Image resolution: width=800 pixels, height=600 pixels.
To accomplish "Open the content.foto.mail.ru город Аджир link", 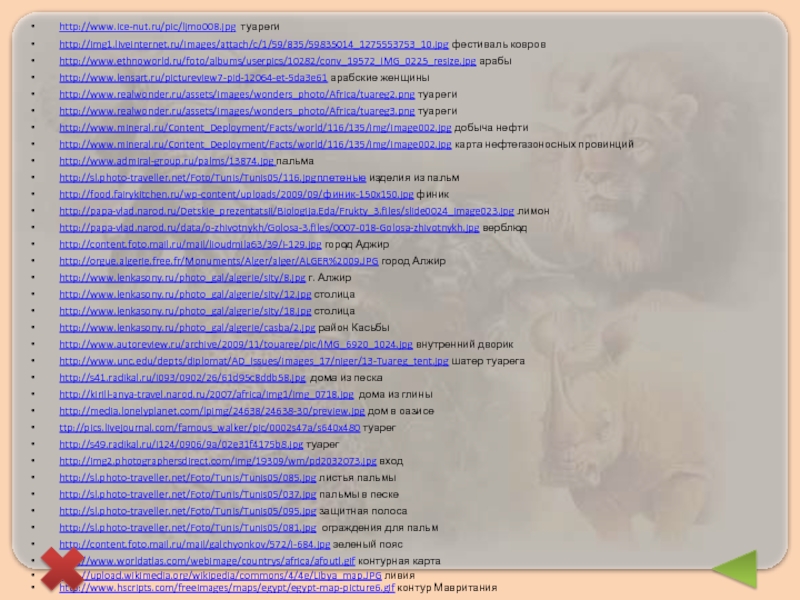I will coord(190,244).
